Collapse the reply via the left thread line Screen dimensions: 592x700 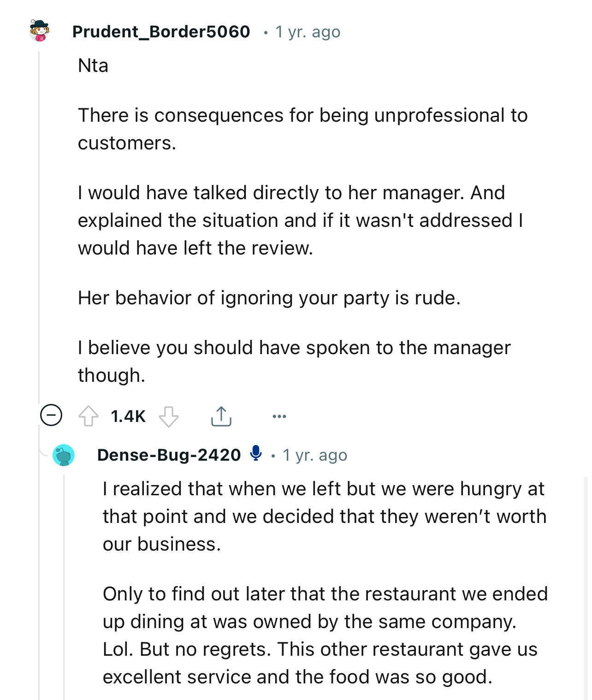point(65,576)
